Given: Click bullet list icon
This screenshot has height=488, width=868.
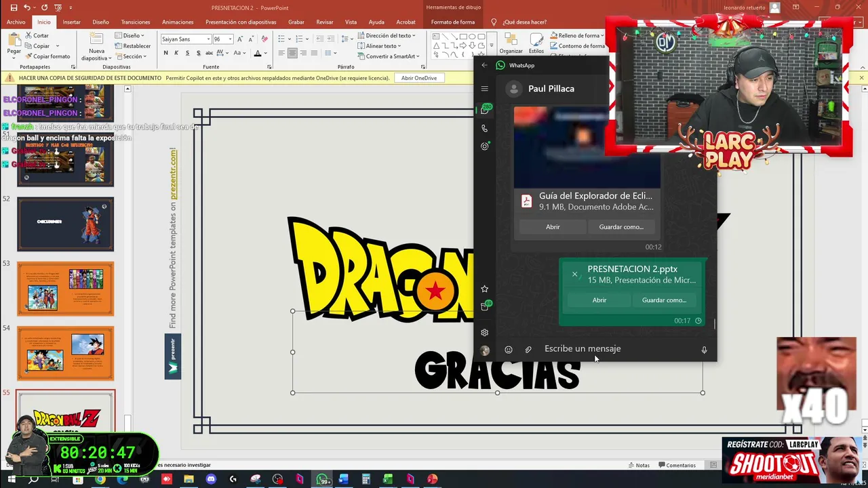Looking at the screenshot, I should click(x=282, y=39).
